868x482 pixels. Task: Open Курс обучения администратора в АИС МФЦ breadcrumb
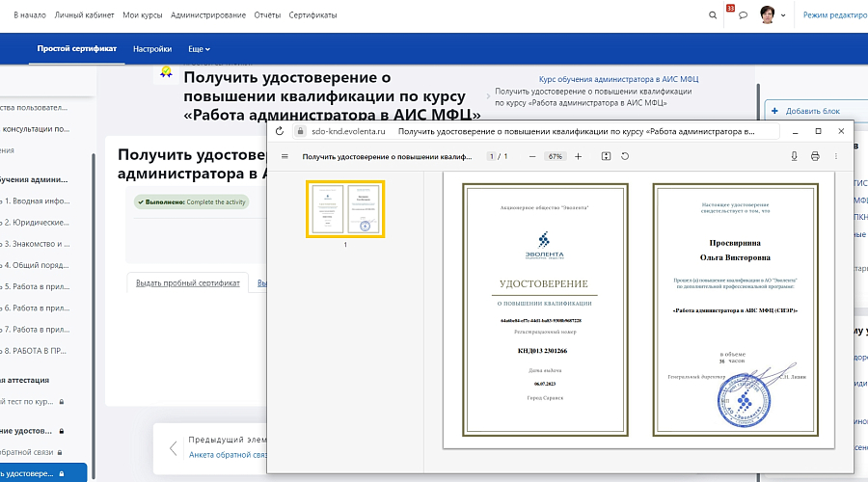[x=619, y=79]
